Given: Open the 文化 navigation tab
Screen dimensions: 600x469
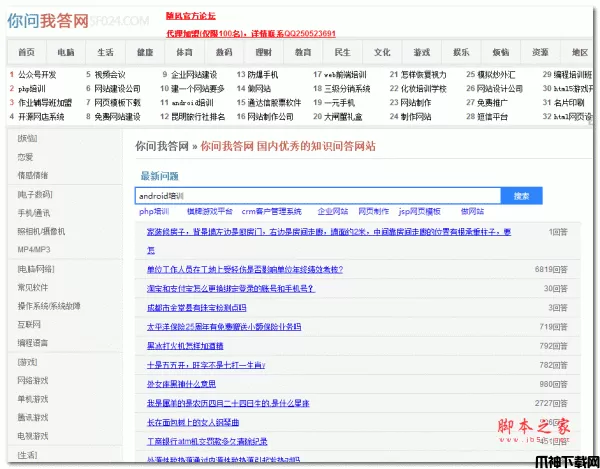Looking at the screenshot, I should 382,51.
